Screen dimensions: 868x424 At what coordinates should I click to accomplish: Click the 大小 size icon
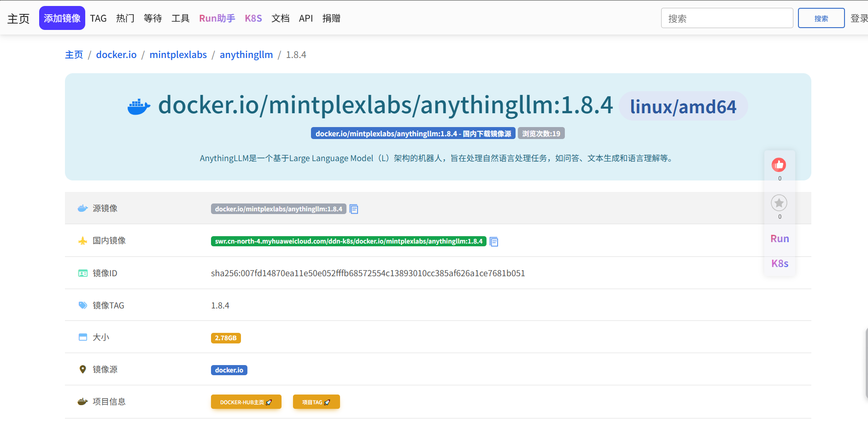[x=83, y=337]
